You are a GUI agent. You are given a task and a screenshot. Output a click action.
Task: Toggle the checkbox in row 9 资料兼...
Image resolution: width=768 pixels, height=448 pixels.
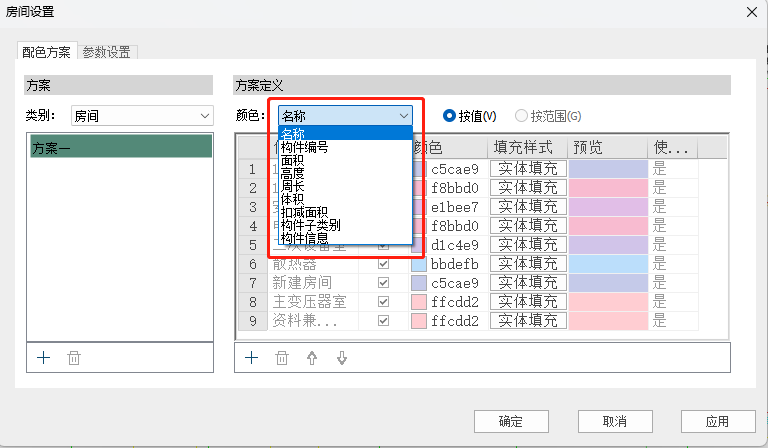384,321
